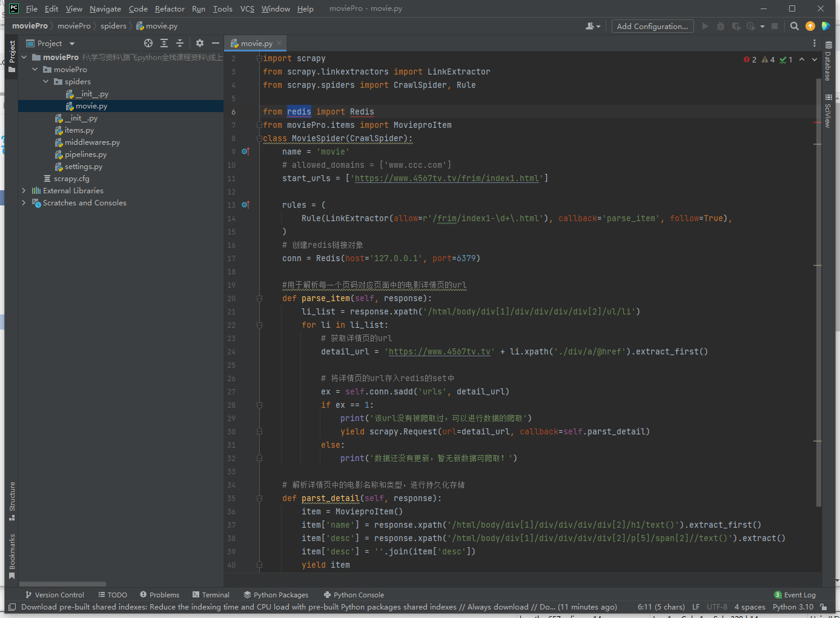This screenshot has width=840, height=618.
Task: Click the IDE update arrow icon
Action: point(810,26)
